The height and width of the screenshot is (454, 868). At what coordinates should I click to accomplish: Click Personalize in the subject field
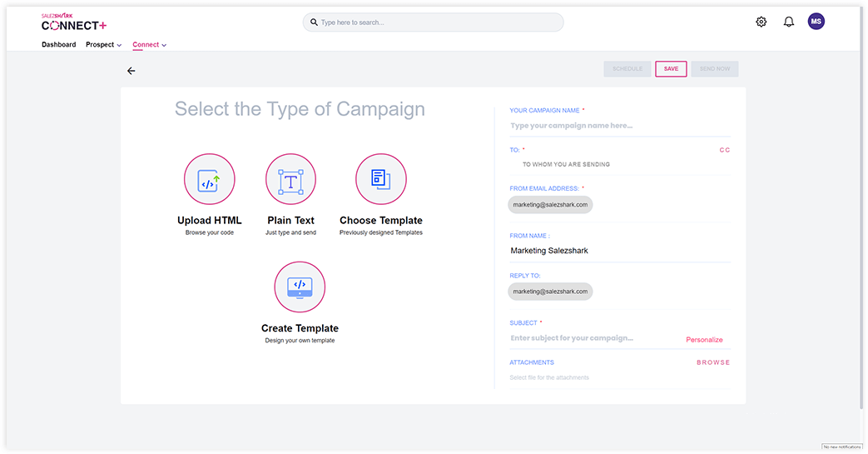pyautogui.click(x=704, y=340)
